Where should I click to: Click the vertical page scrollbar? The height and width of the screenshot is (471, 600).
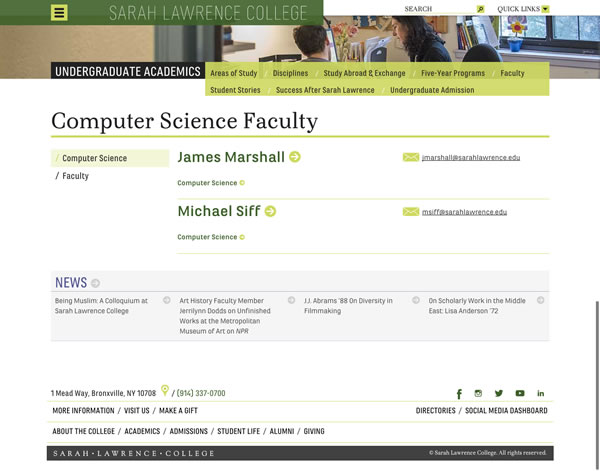click(x=597, y=385)
